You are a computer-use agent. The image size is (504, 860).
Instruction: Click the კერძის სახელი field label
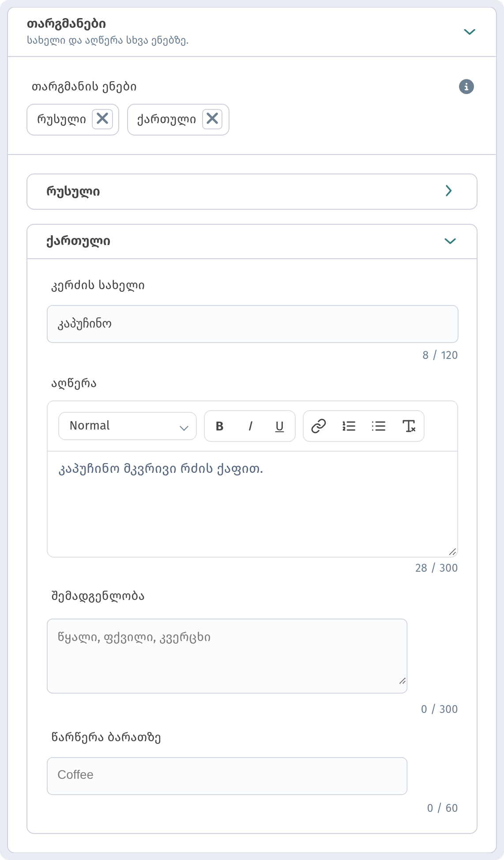pos(98,286)
